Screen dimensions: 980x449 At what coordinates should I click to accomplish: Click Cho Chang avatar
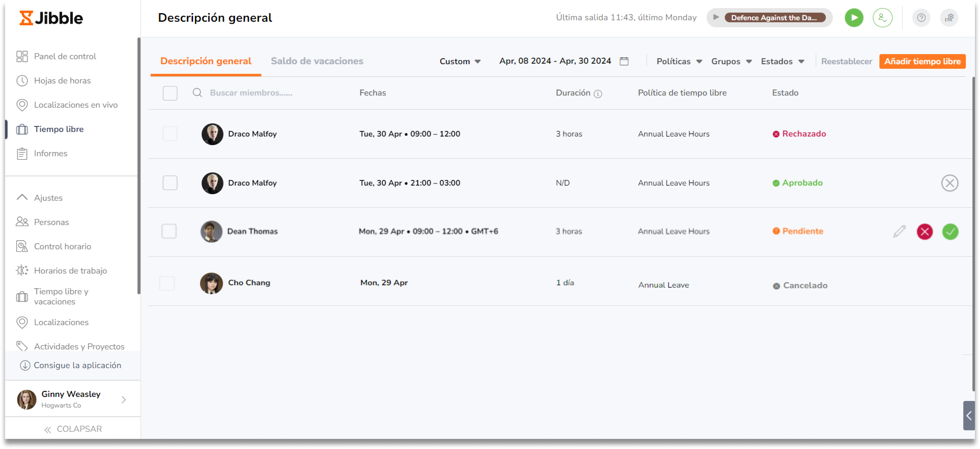211,283
